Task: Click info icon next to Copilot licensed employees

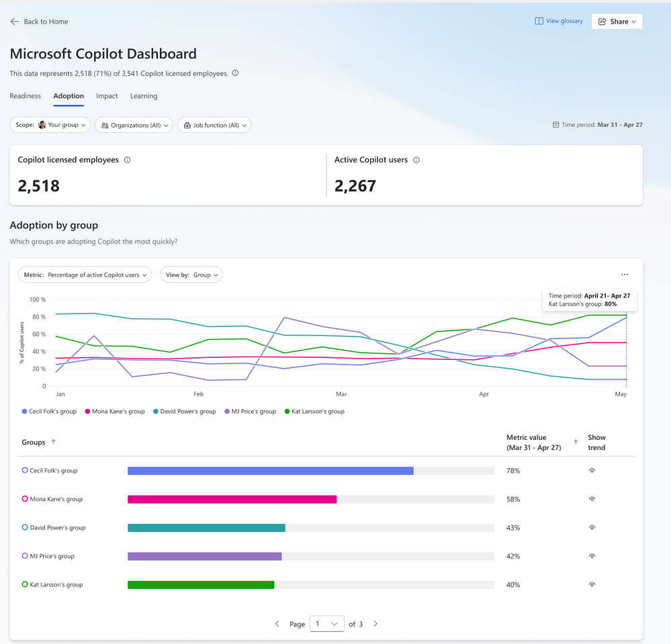Action: pos(127,160)
